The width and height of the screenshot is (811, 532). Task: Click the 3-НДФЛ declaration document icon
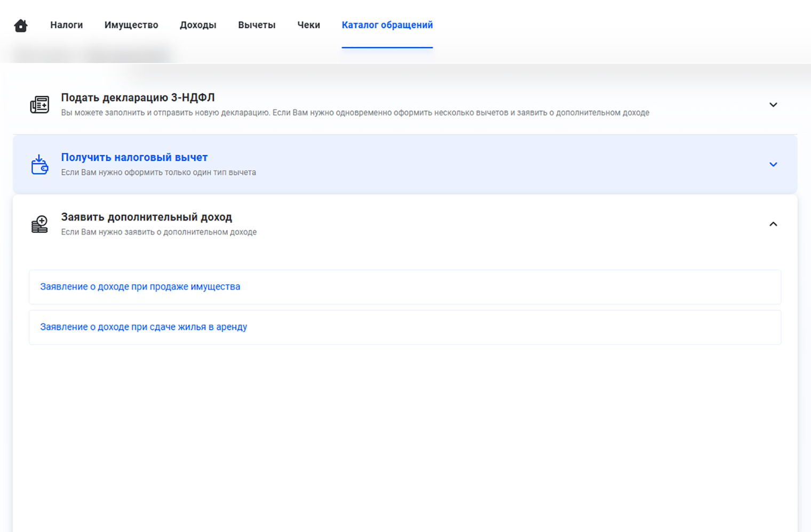(x=39, y=104)
